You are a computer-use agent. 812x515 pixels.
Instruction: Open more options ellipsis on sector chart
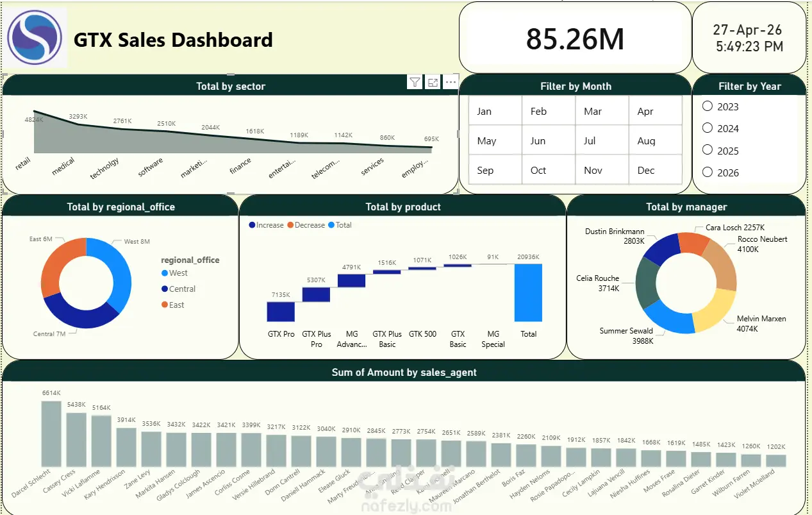point(451,82)
